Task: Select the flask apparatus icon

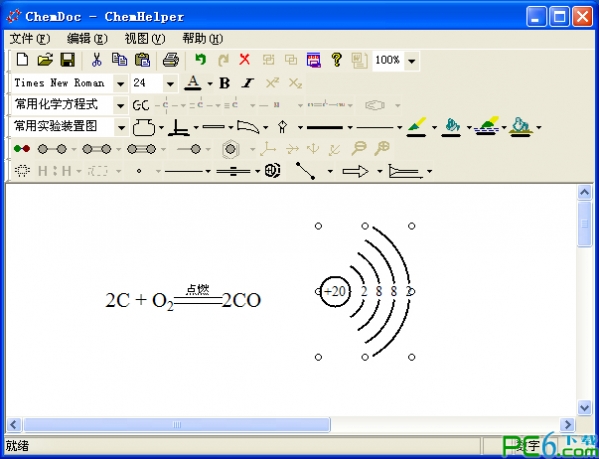Action: pos(144,127)
